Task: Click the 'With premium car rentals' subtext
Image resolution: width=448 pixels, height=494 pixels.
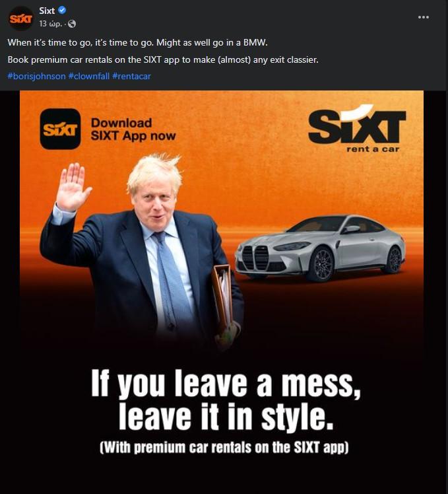Action: click(224, 447)
